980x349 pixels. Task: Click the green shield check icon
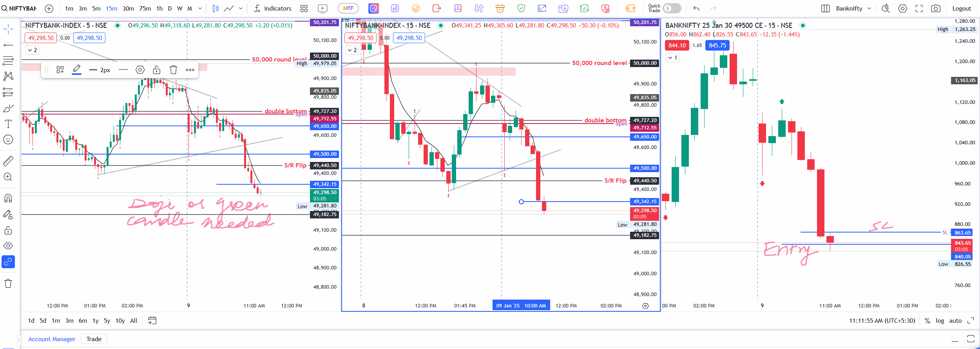pos(521,8)
